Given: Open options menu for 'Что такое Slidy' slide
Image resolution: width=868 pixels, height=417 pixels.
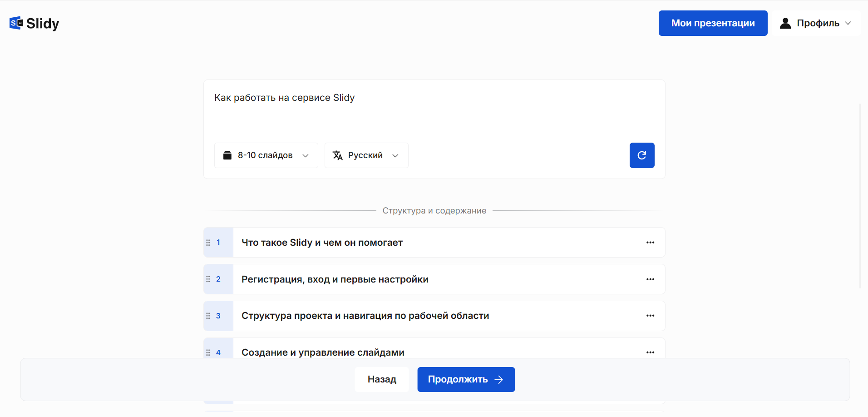Looking at the screenshot, I should [650, 243].
